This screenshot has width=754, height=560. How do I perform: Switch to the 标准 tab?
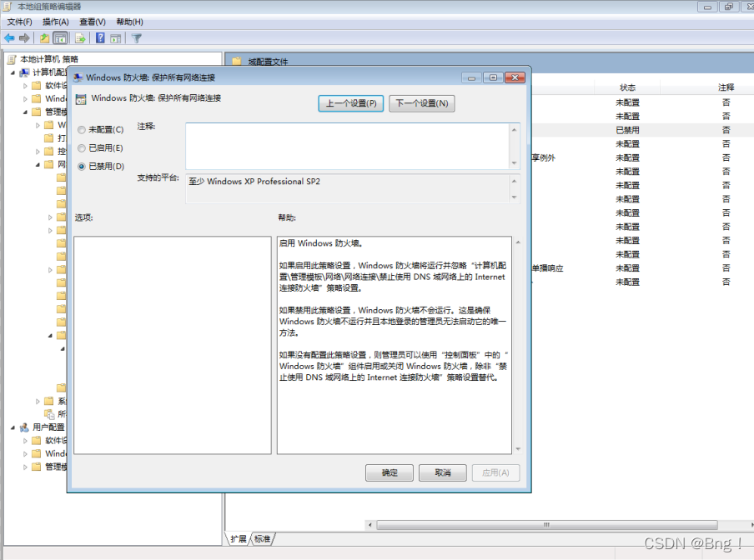coord(262,539)
